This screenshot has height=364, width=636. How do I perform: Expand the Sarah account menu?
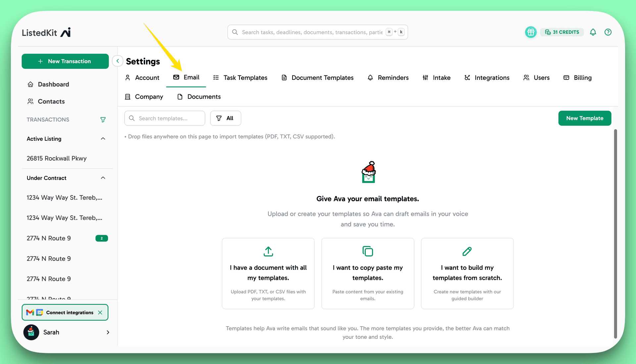pos(108,332)
